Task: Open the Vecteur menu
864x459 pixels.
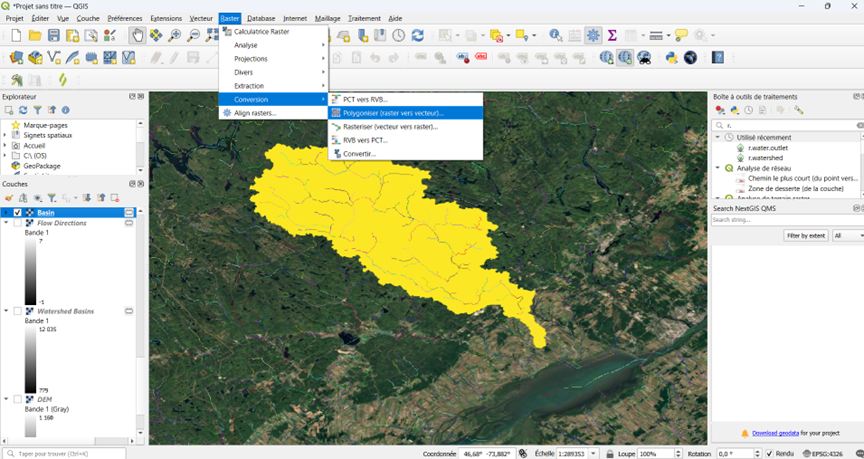Action: pyautogui.click(x=201, y=18)
